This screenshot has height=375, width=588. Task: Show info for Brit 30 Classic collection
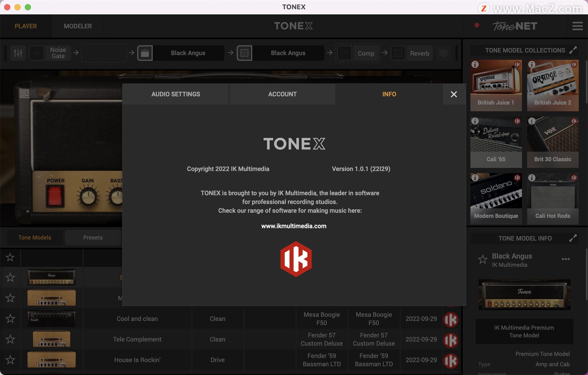(532, 121)
